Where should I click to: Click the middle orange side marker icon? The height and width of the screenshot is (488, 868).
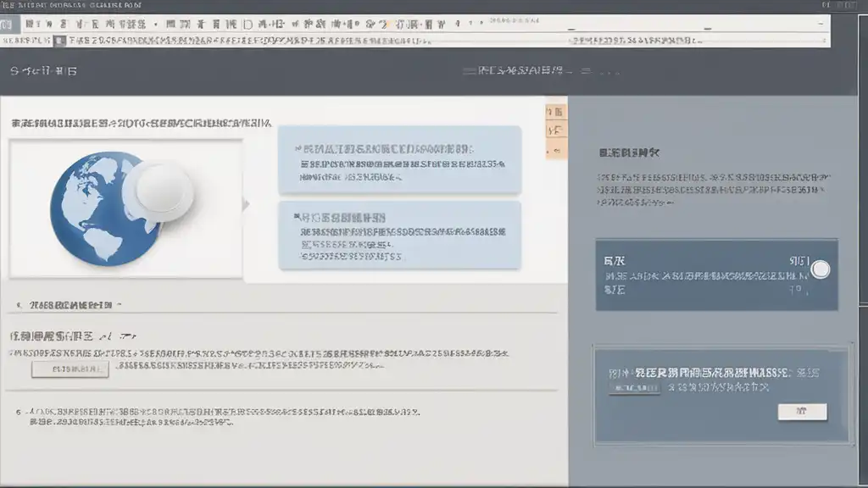(556, 130)
